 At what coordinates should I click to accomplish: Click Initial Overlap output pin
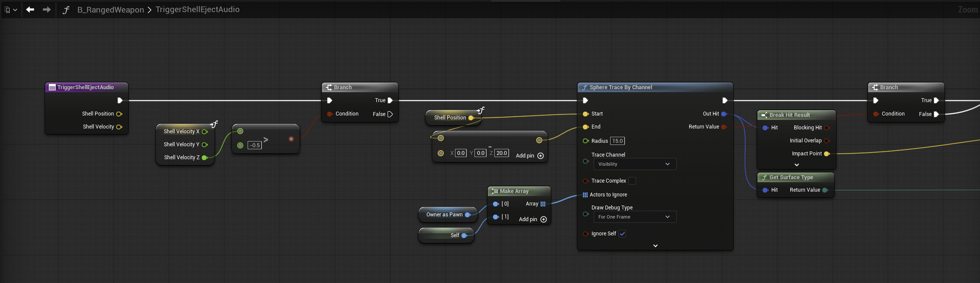click(x=827, y=141)
